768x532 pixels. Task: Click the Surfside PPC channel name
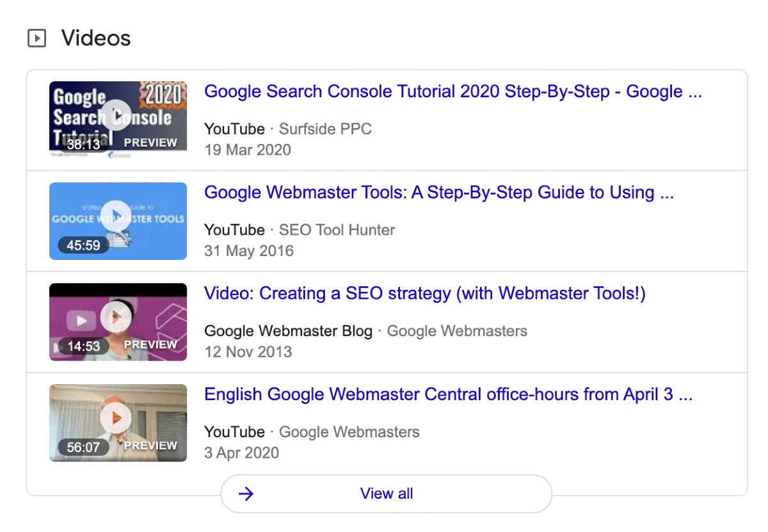pos(325,129)
